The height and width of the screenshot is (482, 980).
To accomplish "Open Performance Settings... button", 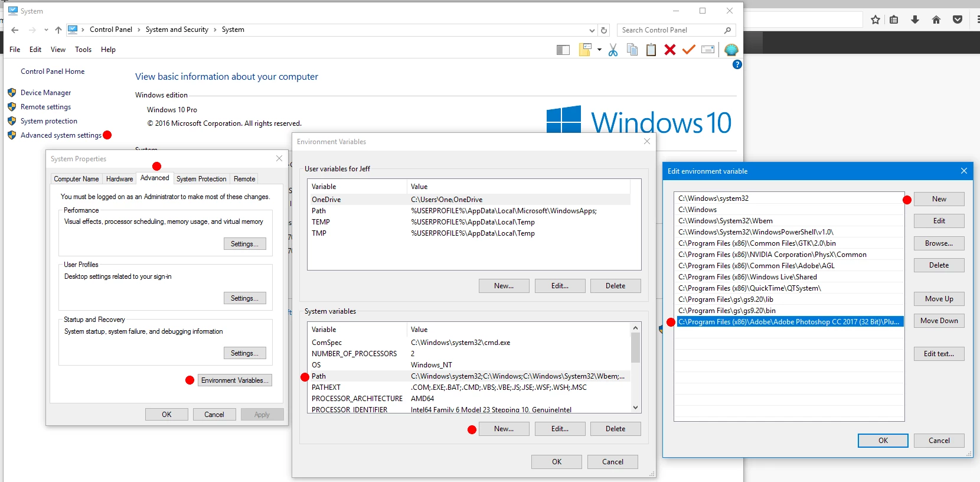I will coord(244,244).
